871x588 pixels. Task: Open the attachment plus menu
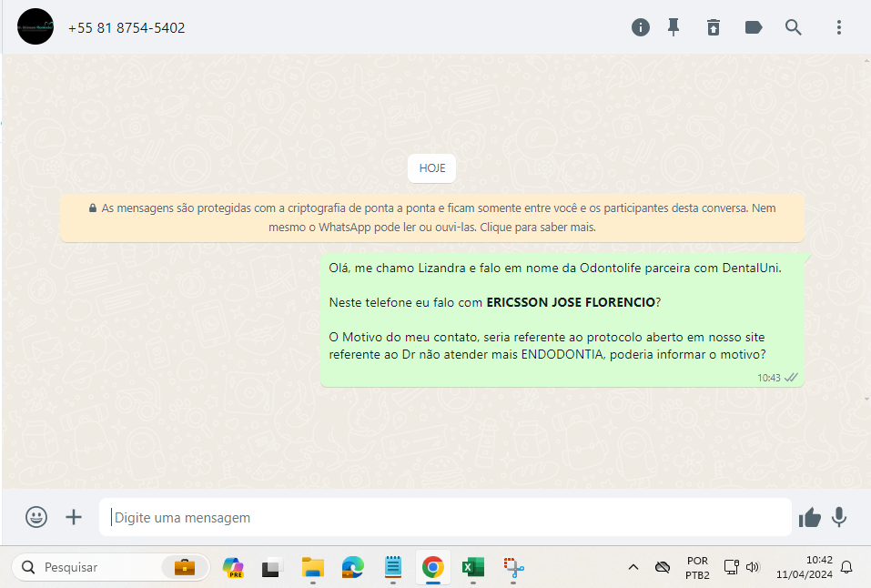click(74, 517)
